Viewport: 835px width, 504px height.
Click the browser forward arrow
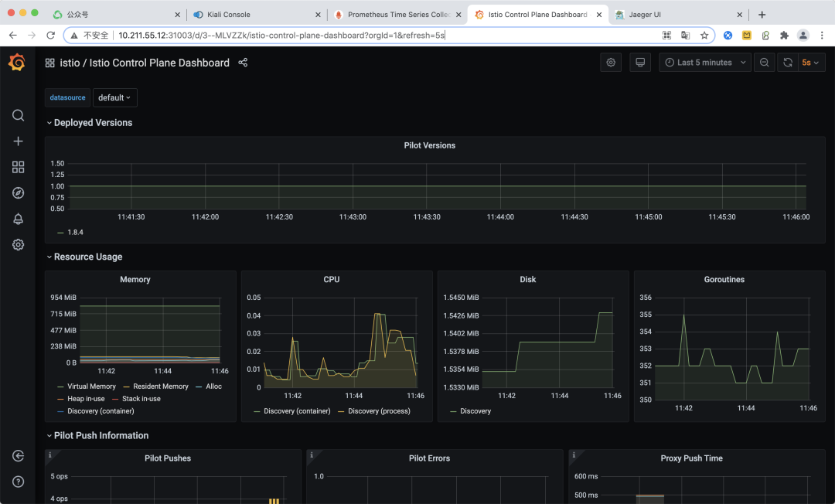pyautogui.click(x=32, y=35)
